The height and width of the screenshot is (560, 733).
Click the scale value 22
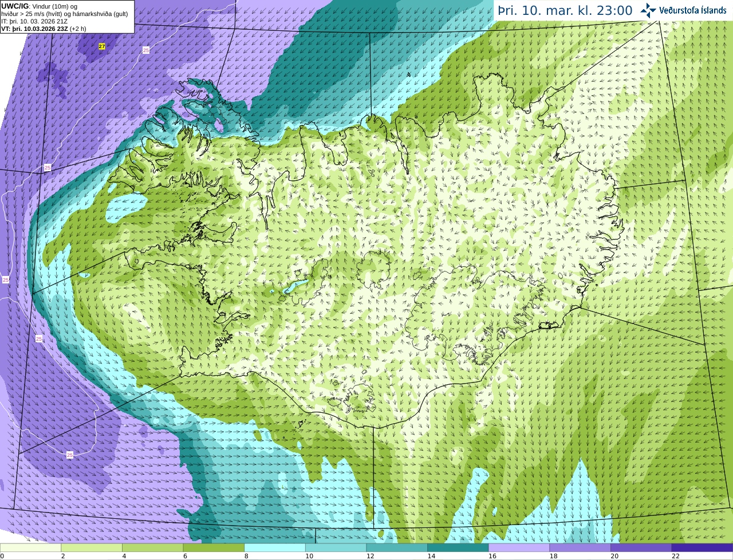click(x=675, y=556)
